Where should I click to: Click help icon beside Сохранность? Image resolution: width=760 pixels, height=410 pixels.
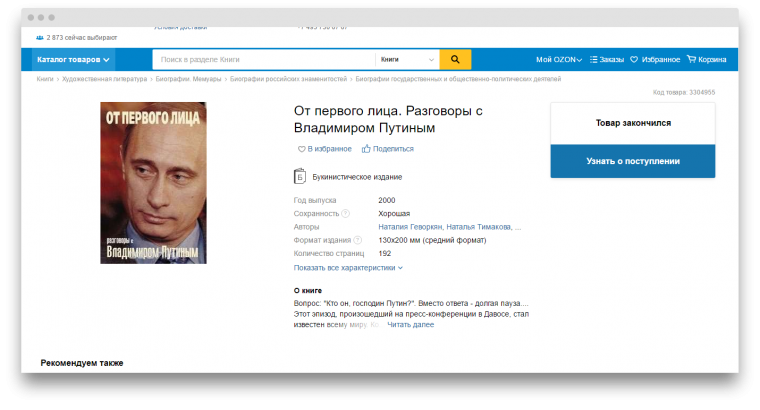(x=345, y=213)
